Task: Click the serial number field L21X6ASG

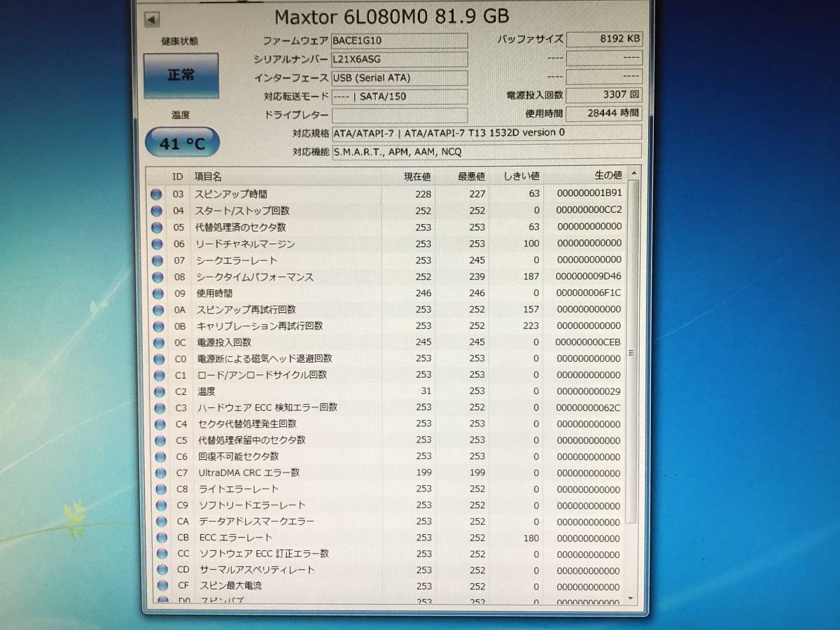Action: coord(400,59)
